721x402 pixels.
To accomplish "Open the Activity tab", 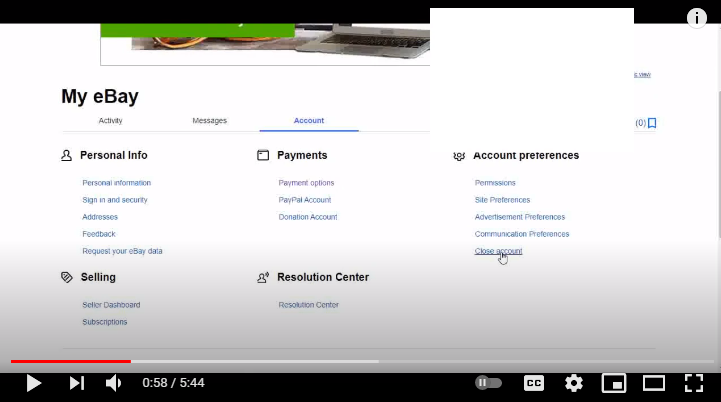I will coord(110,121).
